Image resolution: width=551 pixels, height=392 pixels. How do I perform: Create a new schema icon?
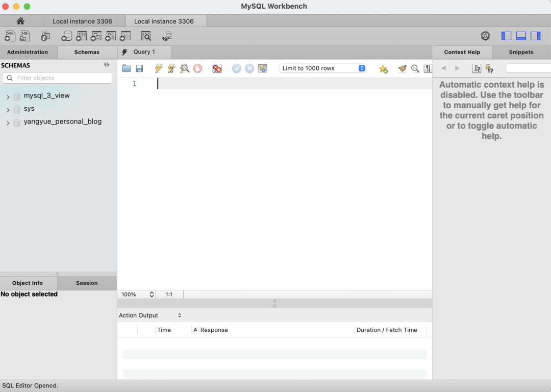[x=66, y=36]
